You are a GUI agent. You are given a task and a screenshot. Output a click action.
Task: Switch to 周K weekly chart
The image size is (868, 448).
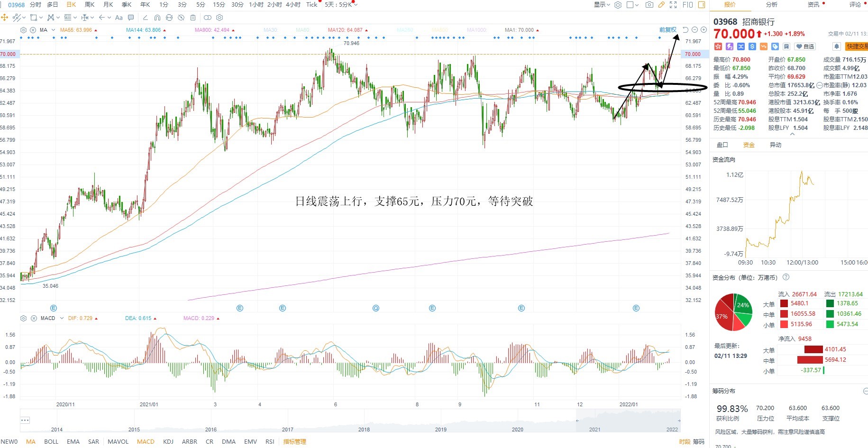[x=90, y=5]
